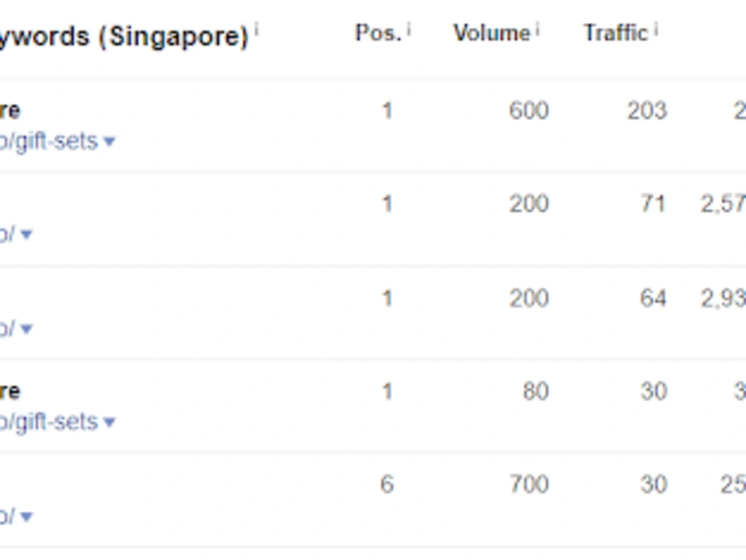Expand URL dropdown in the volume 80 row
Screen dimensions: 746x560
(110, 421)
